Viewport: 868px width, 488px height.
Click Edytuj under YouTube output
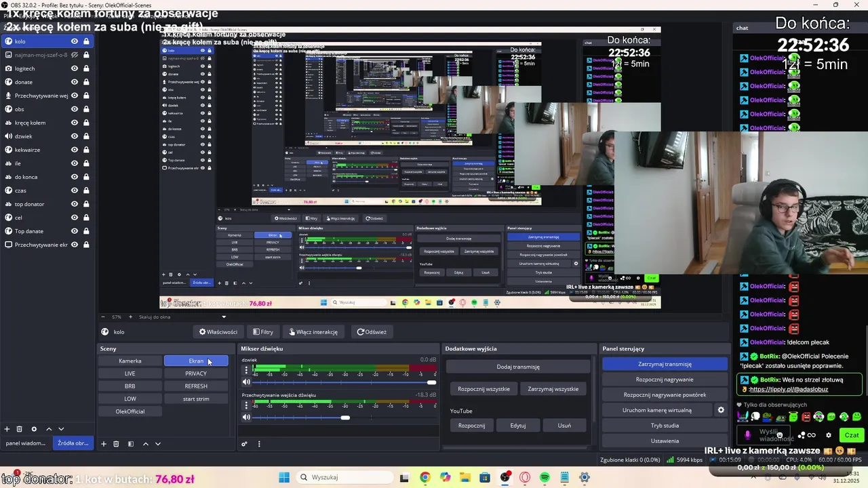518,426
